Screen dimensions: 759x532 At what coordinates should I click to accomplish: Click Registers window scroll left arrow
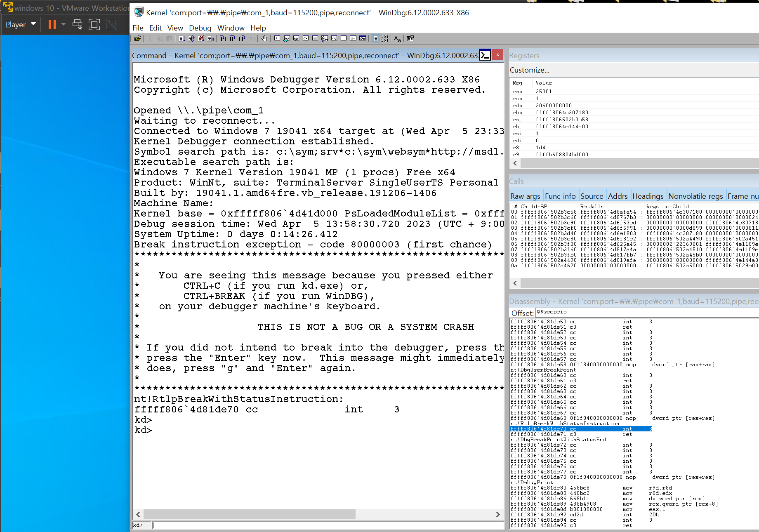(x=515, y=163)
